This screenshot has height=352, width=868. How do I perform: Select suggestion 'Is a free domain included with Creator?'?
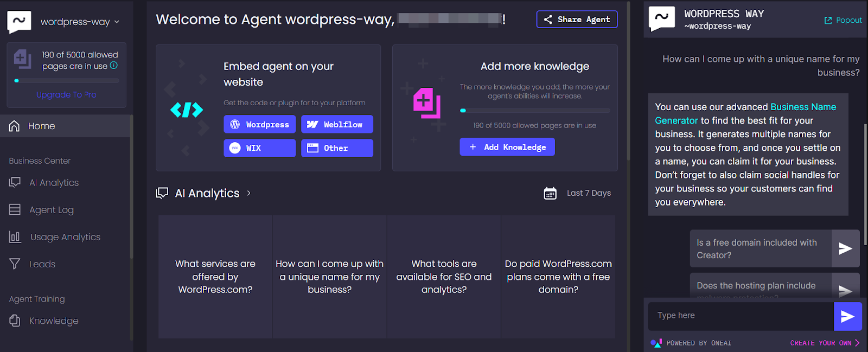(x=761, y=248)
